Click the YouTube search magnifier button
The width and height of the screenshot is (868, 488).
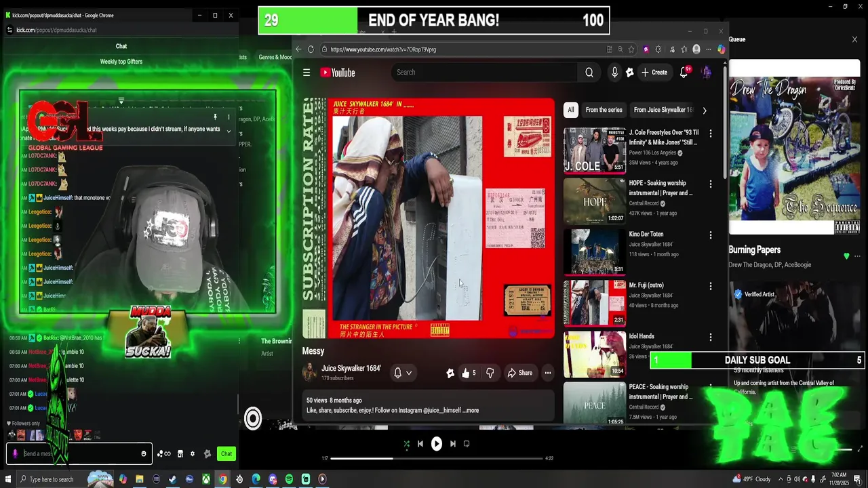(x=589, y=73)
